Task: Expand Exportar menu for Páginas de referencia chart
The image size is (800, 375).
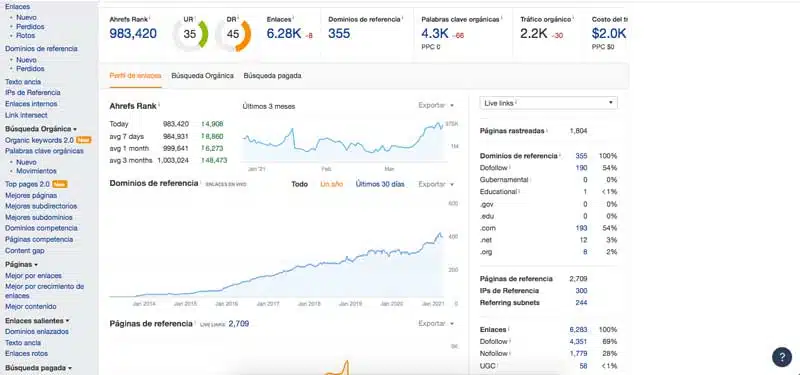Action: click(x=436, y=323)
